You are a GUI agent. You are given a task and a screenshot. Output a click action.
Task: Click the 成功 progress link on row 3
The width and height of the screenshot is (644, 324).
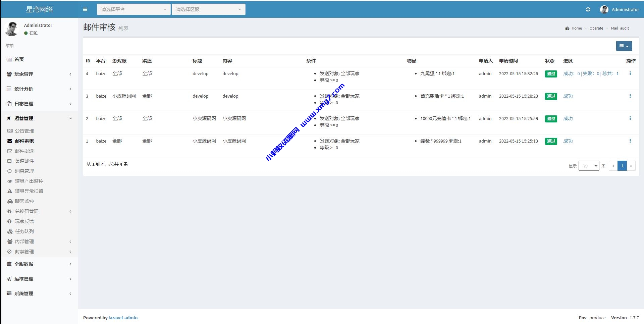[x=568, y=96]
